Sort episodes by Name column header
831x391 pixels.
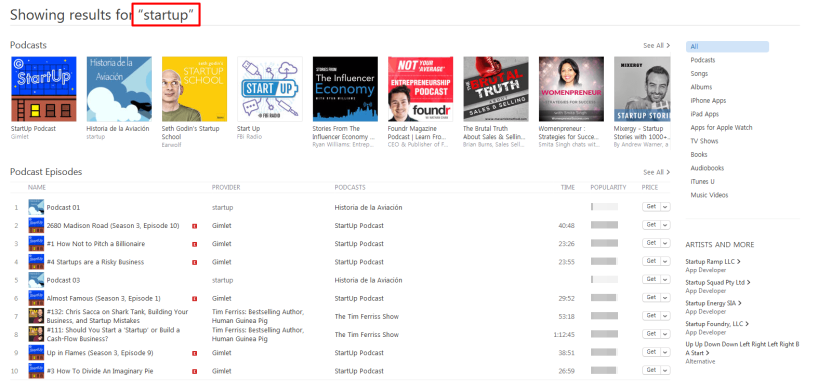point(37,188)
